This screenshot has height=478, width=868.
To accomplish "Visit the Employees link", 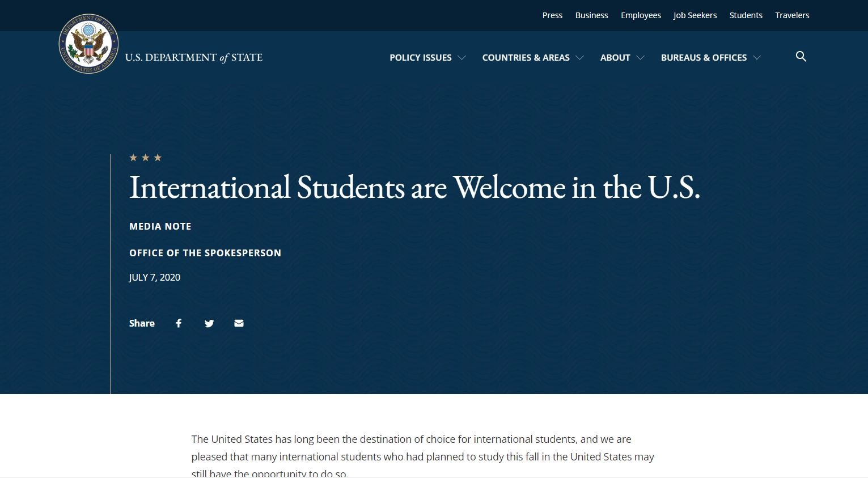I will (x=641, y=15).
